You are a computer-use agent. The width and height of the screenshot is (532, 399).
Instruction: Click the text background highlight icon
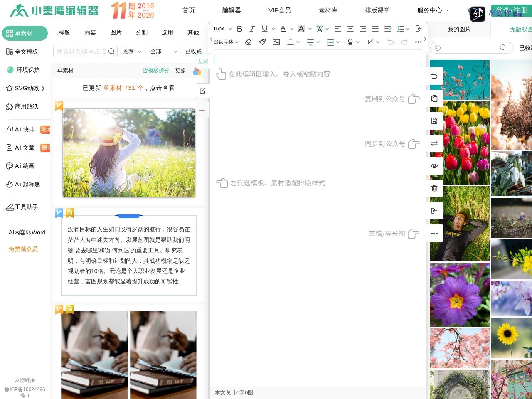tap(301, 29)
